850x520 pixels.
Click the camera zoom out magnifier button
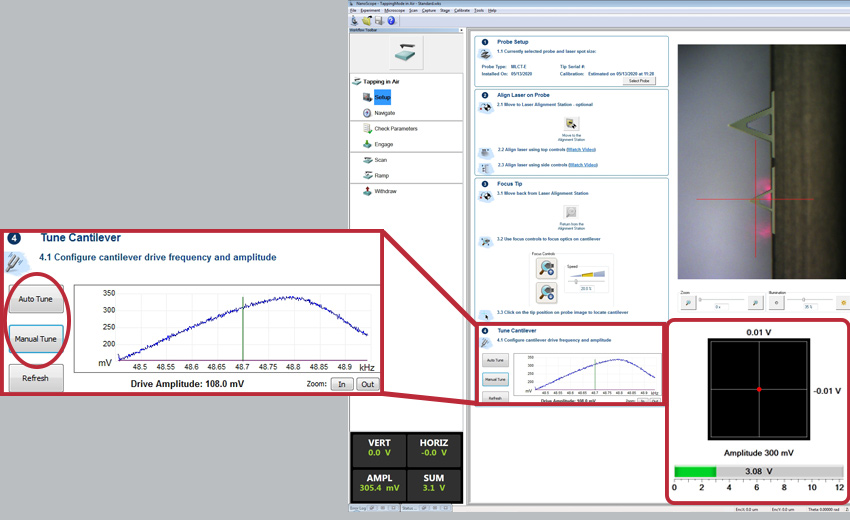(687, 303)
